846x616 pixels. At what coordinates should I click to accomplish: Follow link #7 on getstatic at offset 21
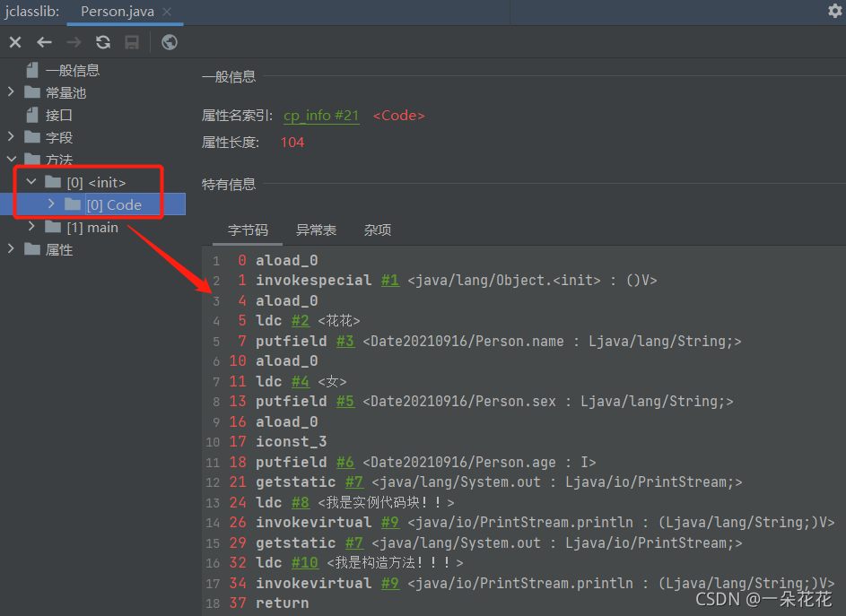[x=354, y=482]
